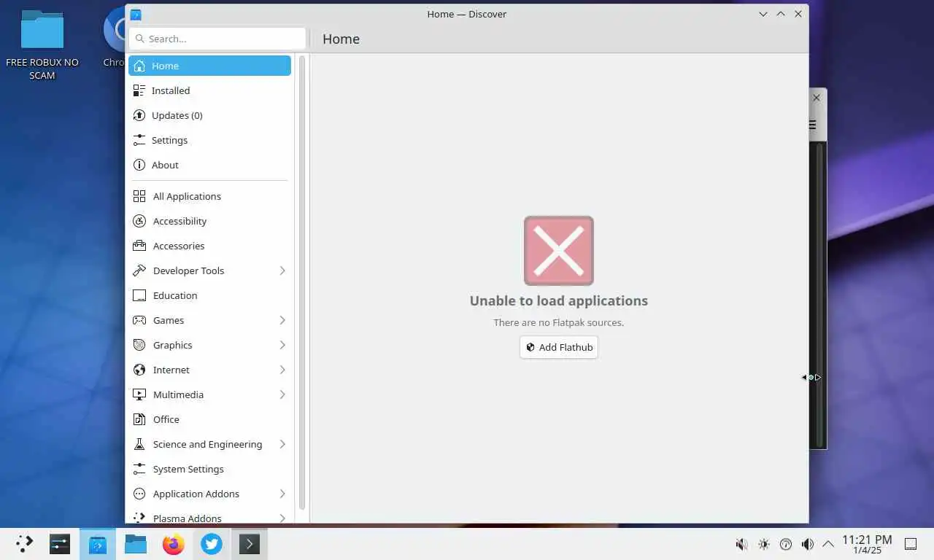Click the Graphics category icon
Viewport: 934px width, 560px height.
coord(139,345)
